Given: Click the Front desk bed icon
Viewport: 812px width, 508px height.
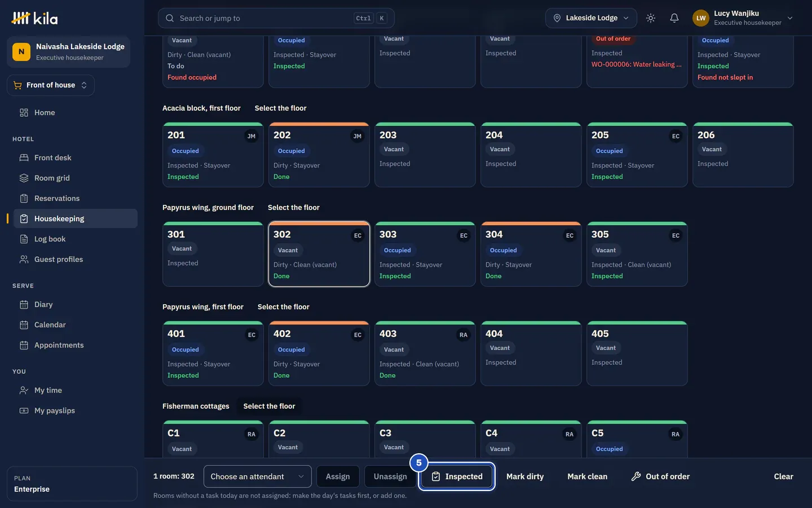Looking at the screenshot, I should [x=24, y=157].
